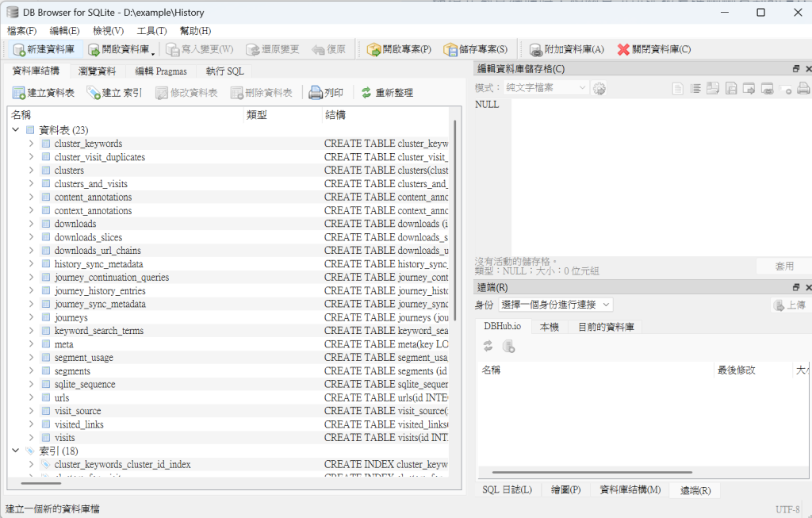Click the 修改資料表 button

[186, 93]
